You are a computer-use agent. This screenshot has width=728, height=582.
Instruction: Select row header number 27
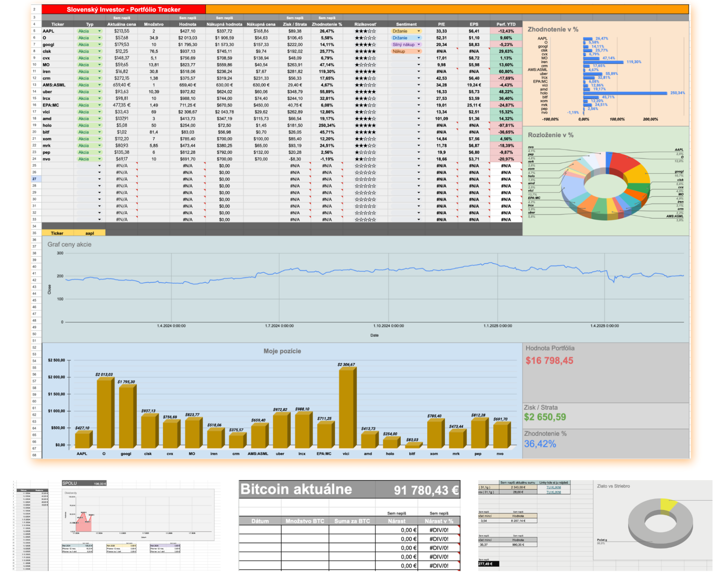tap(35, 179)
